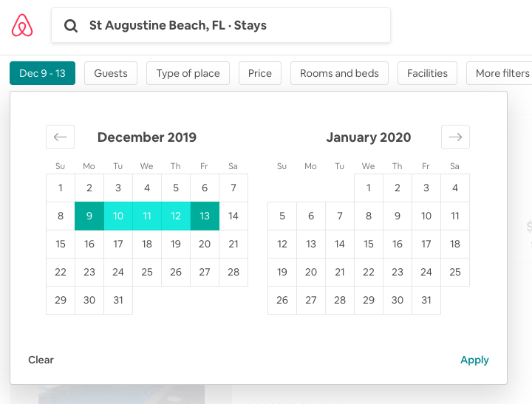Open More filters
The width and height of the screenshot is (532, 404).
[499, 73]
